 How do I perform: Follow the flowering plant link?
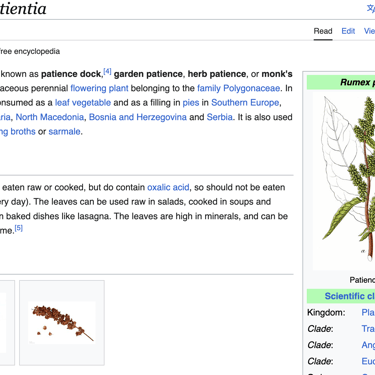click(x=99, y=88)
